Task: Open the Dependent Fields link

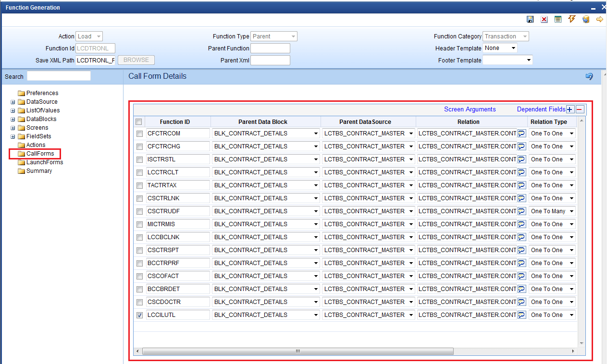Action: pyautogui.click(x=541, y=109)
